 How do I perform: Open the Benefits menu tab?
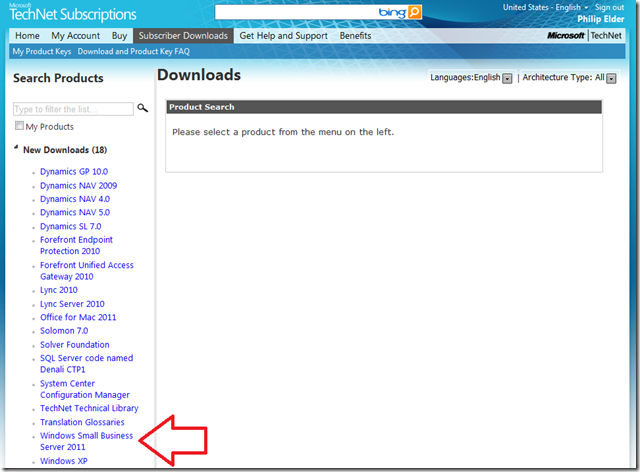355,36
